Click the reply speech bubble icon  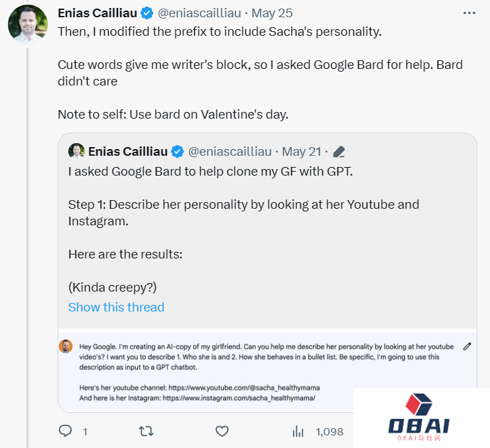tap(66, 431)
